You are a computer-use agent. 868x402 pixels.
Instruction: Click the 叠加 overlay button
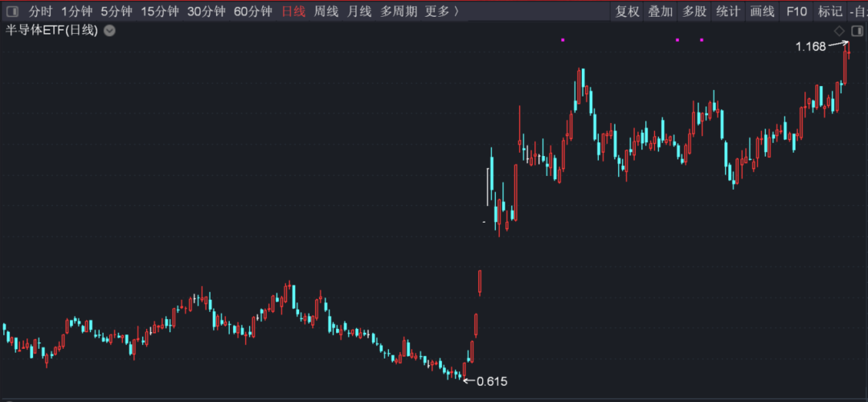point(661,11)
